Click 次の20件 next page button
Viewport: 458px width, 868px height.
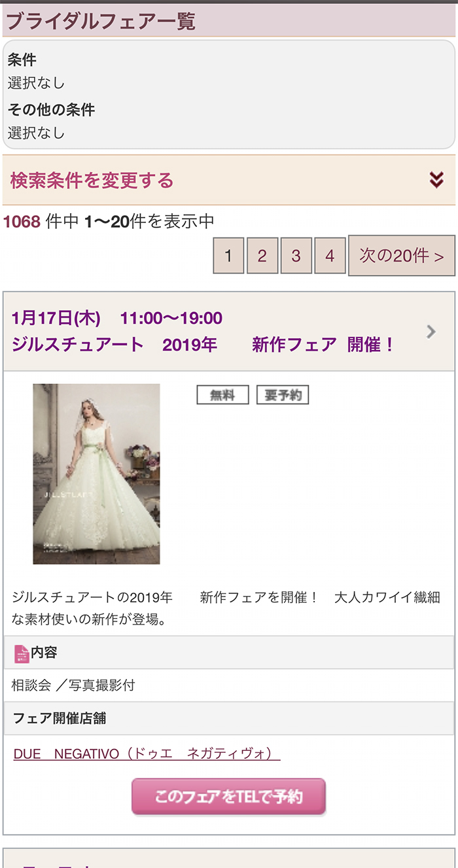tap(402, 256)
